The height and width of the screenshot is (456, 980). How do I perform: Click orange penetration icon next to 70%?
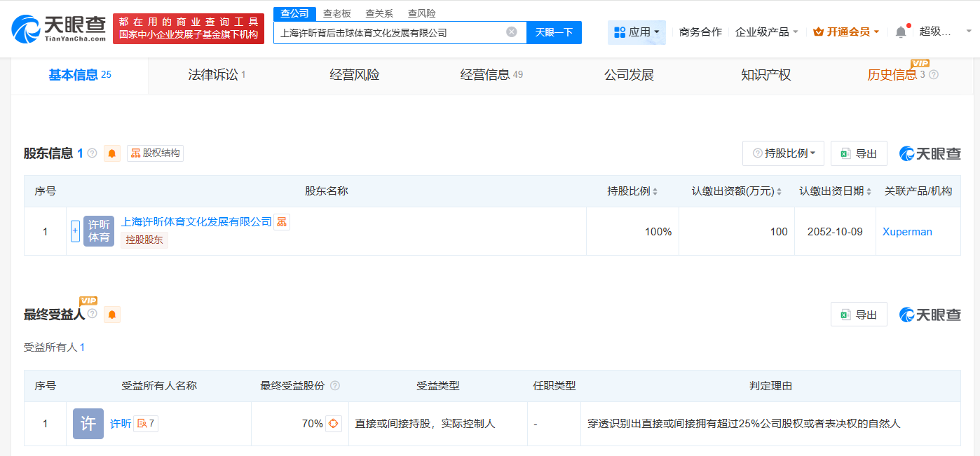pos(332,423)
